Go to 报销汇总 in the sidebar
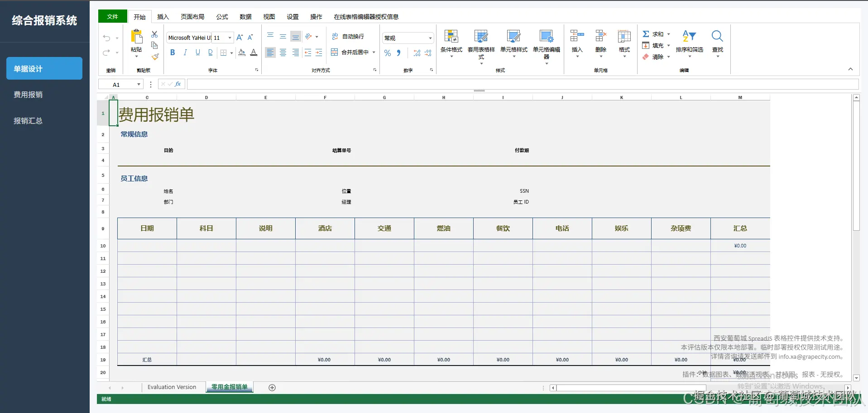The image size is (868, 413). [44, 121]
